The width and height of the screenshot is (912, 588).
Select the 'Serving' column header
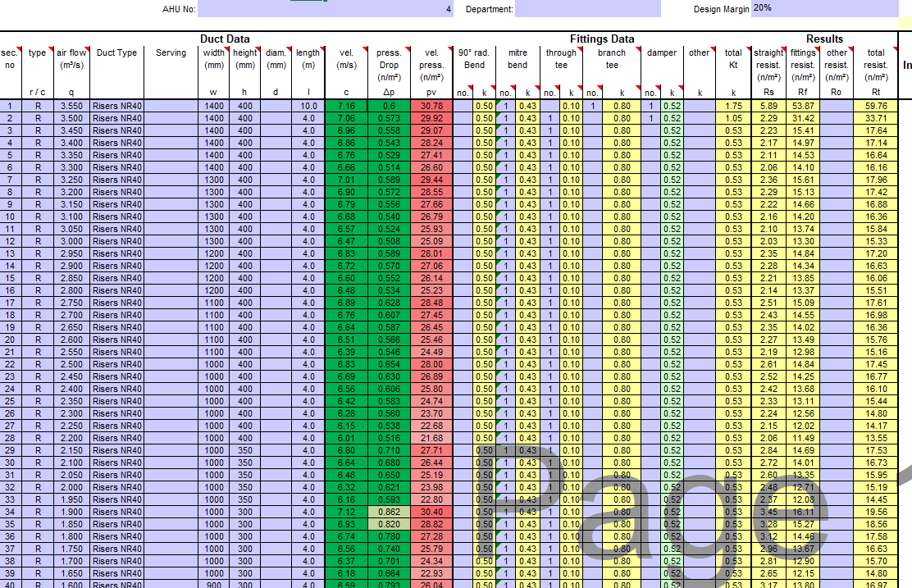171,53
